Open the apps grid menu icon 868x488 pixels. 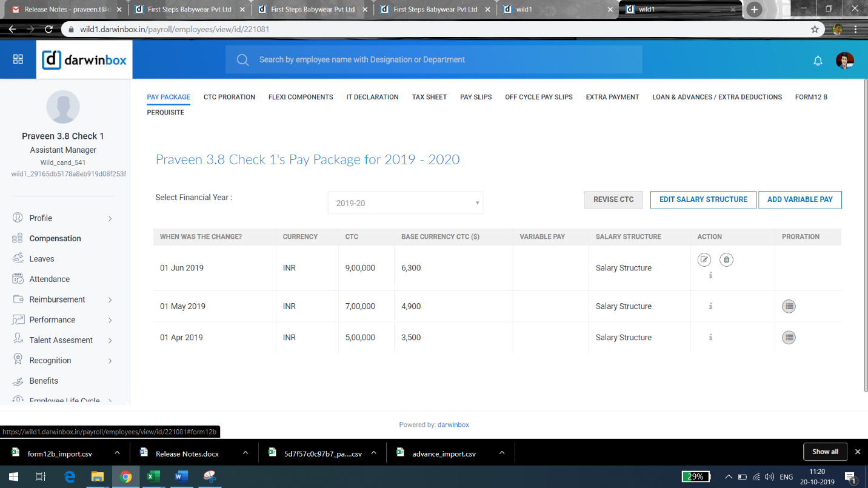tap(18, 59)
